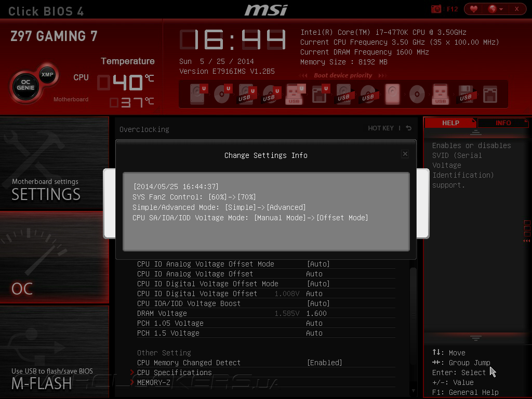Select the UEFI USB key boot icon

tap(295, 94)
